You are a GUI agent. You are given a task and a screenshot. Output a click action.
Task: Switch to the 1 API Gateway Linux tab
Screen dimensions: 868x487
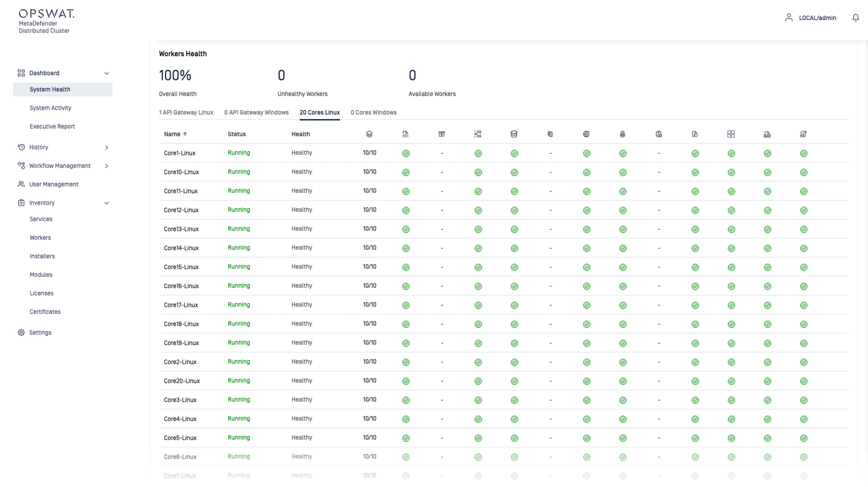point(186,113)
